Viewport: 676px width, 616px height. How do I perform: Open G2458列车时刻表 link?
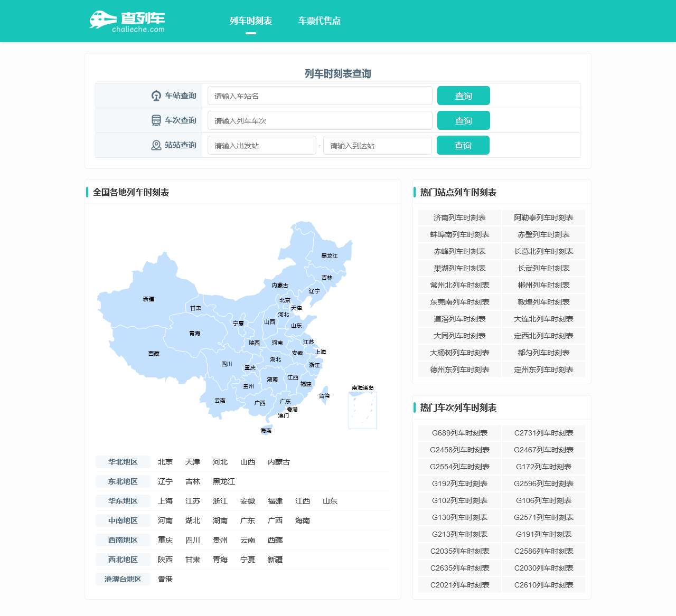[459, 450]
